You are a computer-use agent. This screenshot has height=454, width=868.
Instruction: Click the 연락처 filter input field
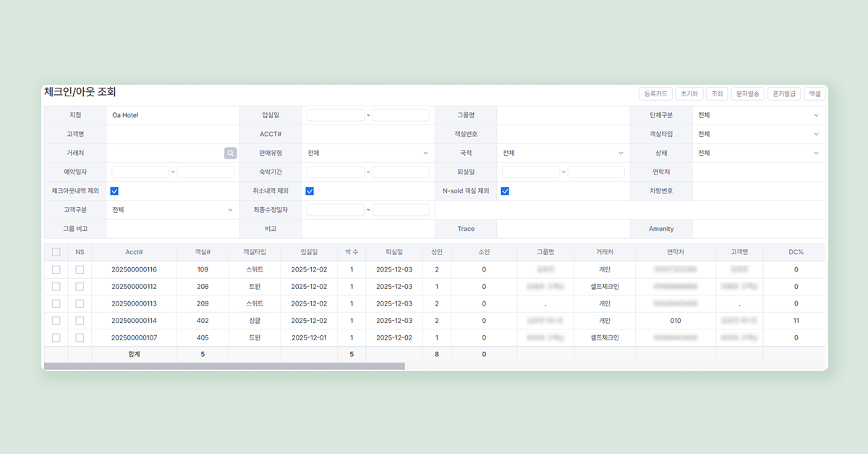758,172
